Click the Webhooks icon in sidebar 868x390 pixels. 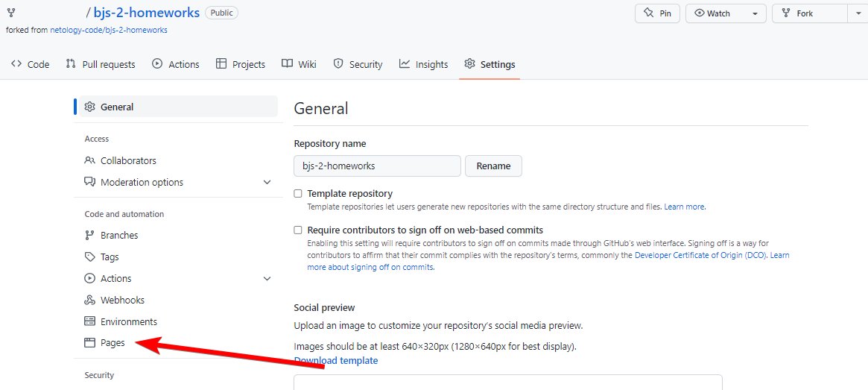[90, 300]
